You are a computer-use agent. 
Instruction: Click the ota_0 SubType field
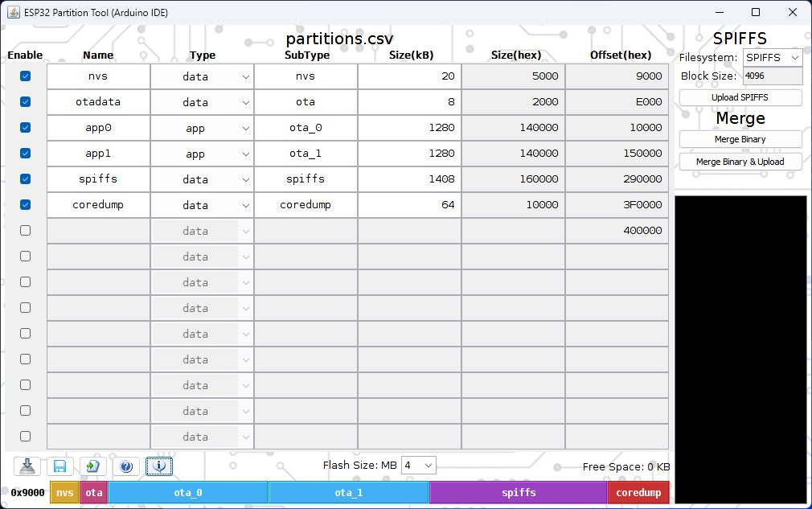pyautogui.click(x=306, y=127)
